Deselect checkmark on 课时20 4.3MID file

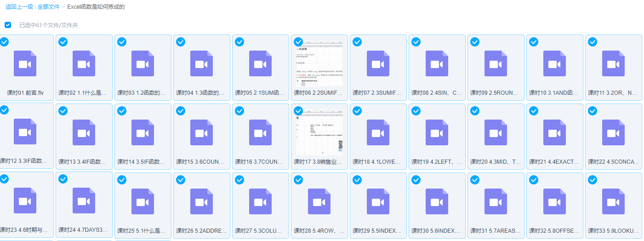[475, 111]
